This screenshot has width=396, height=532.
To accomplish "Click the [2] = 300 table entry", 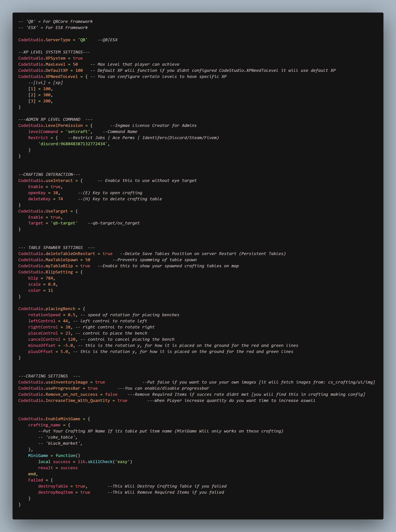I will coord(40,95).
